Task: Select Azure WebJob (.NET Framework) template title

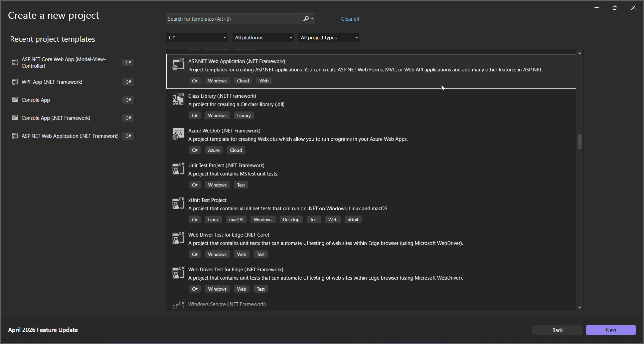Action: [x=224, y=131]
